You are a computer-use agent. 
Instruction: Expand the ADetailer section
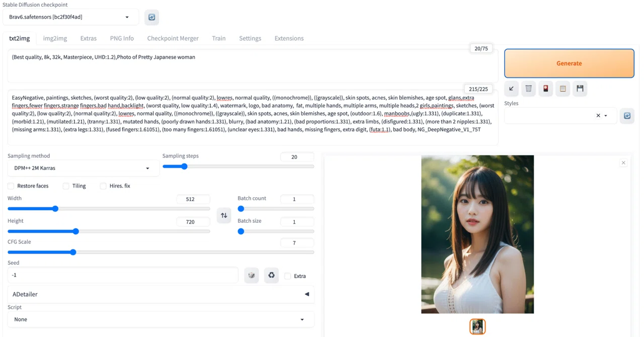point(161,294)
